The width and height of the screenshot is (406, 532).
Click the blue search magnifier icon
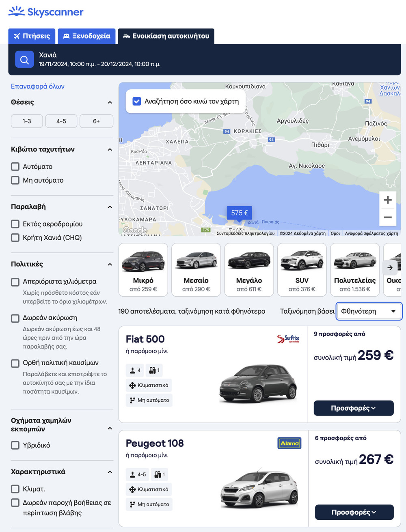24,60
